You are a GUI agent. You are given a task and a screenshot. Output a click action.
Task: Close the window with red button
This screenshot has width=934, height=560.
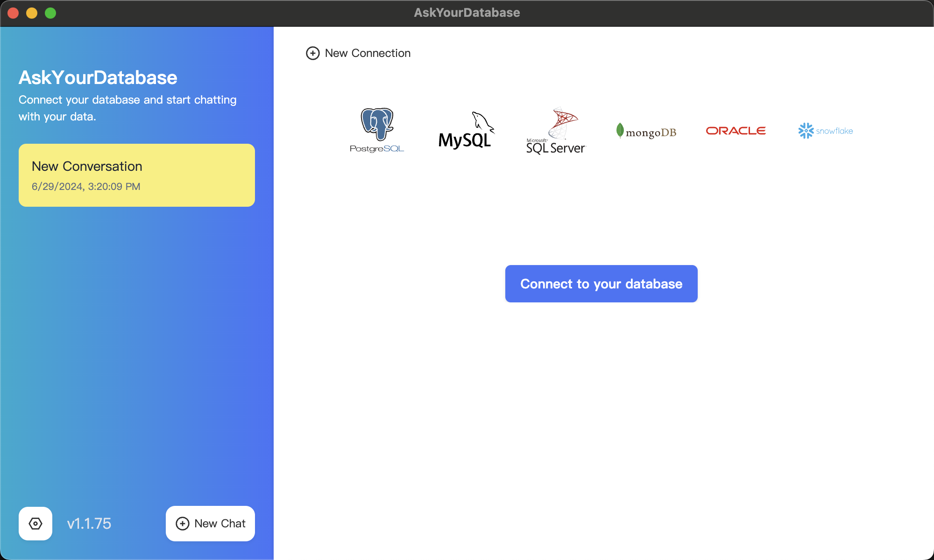click(x=13, y=13)
